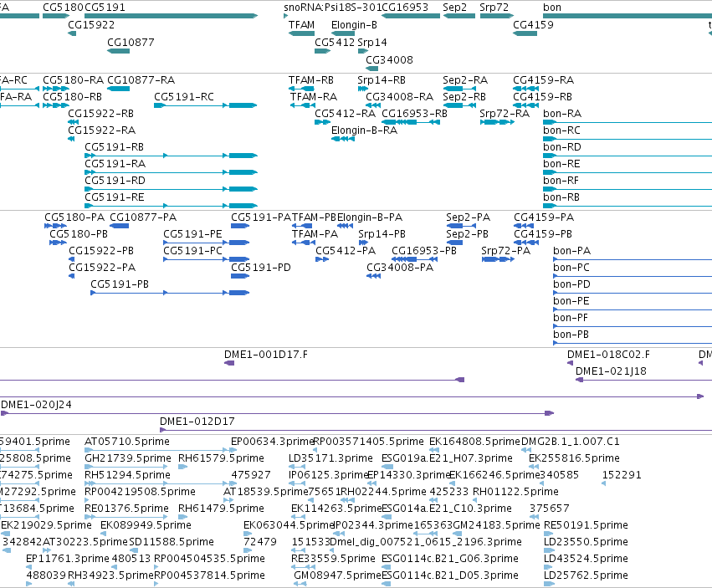Click protein Srp72-PA
This screenshot has height=588, width=712.
498,259
